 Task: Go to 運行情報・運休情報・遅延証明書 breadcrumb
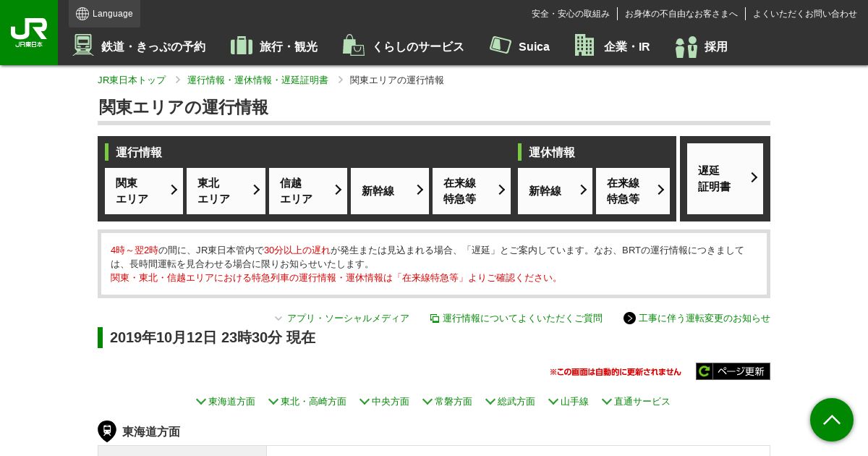point(258,80)
